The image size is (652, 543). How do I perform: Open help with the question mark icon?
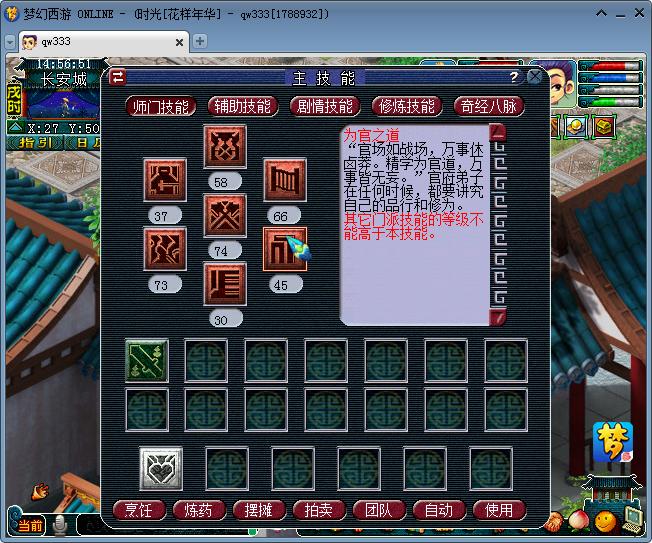514,77
